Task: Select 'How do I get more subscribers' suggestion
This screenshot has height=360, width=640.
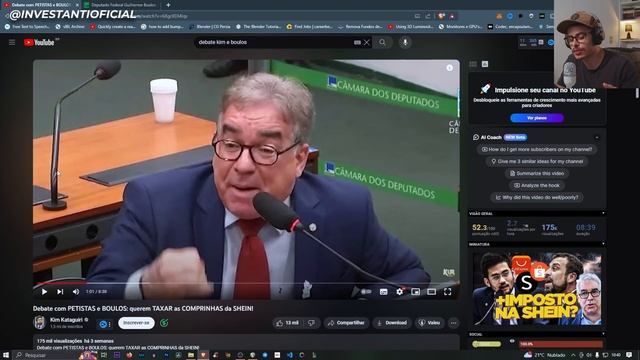Action: coord(537,149)
